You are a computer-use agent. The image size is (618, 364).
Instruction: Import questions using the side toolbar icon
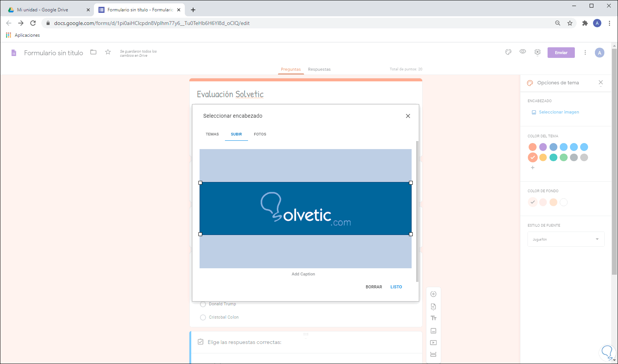point(434,306)
